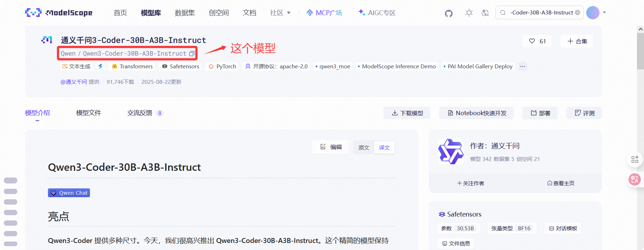Open Notebook快速开发 button
The width and height of the screenshot is (644, 250).
pyautogui.click(x=476, y=113)
